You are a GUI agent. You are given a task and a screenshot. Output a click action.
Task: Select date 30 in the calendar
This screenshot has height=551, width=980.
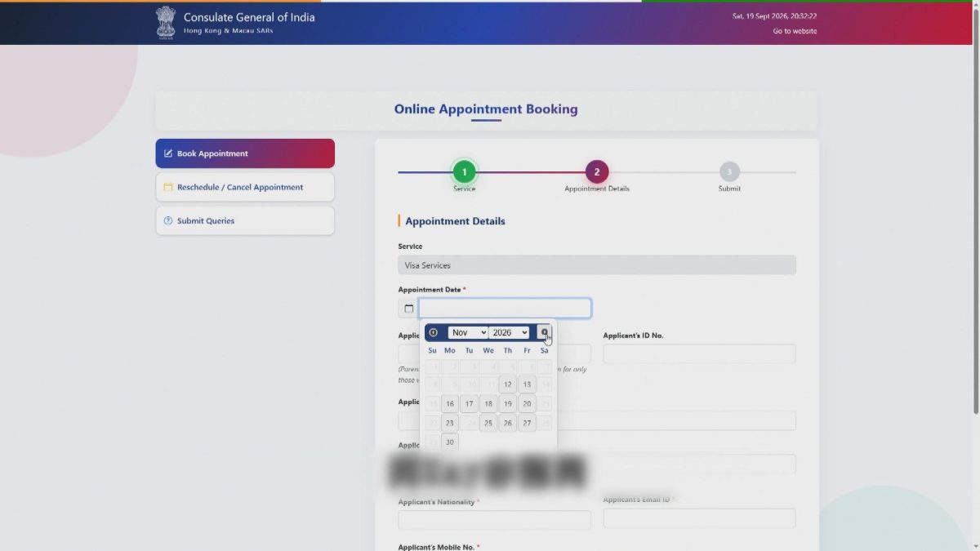point(449,442)
